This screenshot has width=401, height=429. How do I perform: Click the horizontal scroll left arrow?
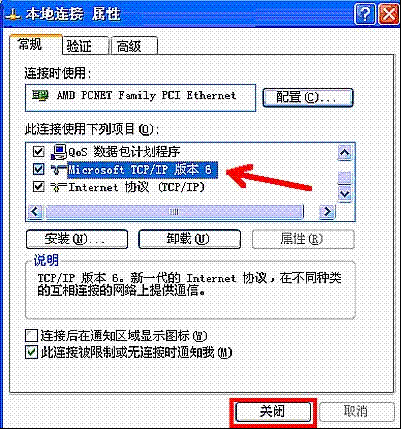click(x=35, y=211)
